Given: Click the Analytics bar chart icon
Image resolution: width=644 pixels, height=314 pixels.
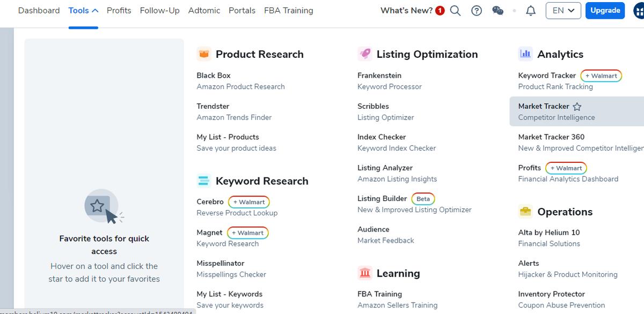Looking at the screenshot, I should click(525, 54).
